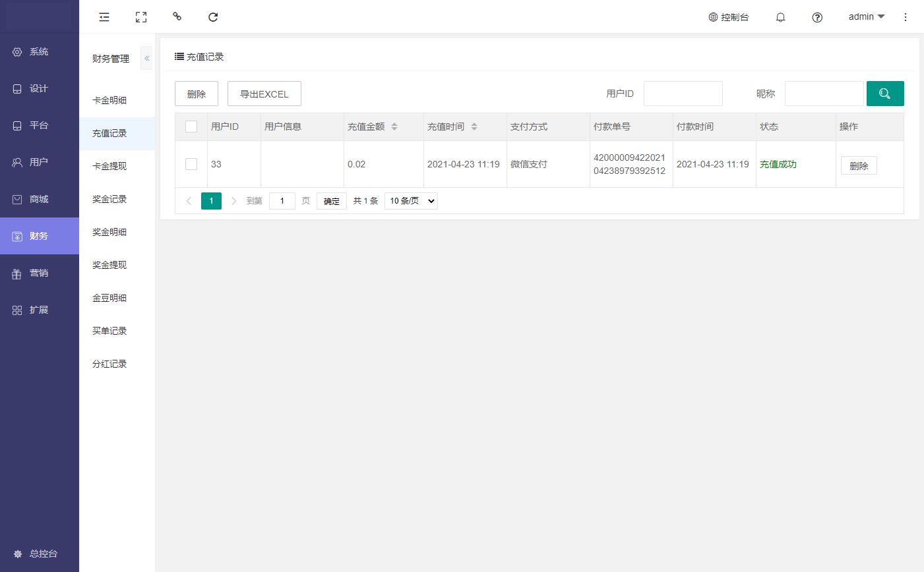The height and width of the screenshot is (572, 924).
Task: Open 卡金提现 in the finance submenu
Action: [109, 166]
